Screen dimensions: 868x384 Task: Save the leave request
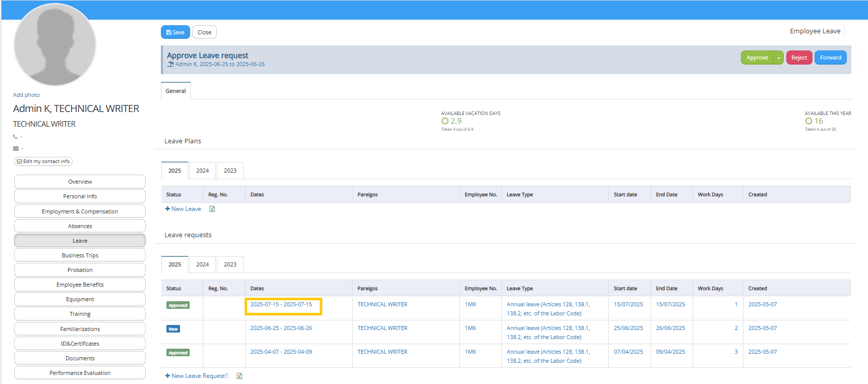pyautogui.click(x=176, y=32)
